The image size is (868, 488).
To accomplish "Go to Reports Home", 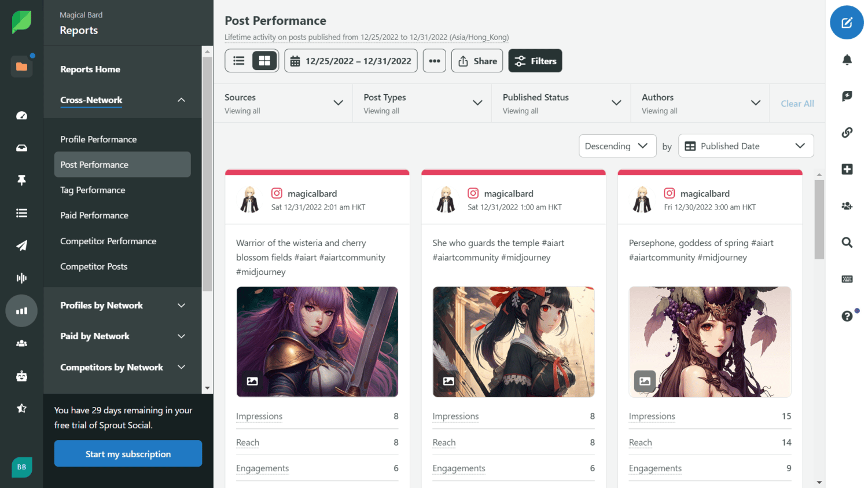I will [x=90, y=69].
